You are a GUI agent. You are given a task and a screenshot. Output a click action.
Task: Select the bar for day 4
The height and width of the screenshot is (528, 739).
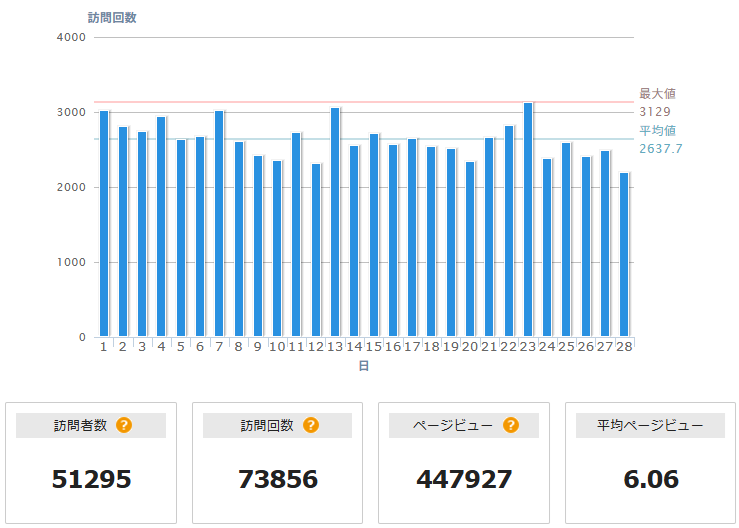pyautogui.click(x=161, y=227)
